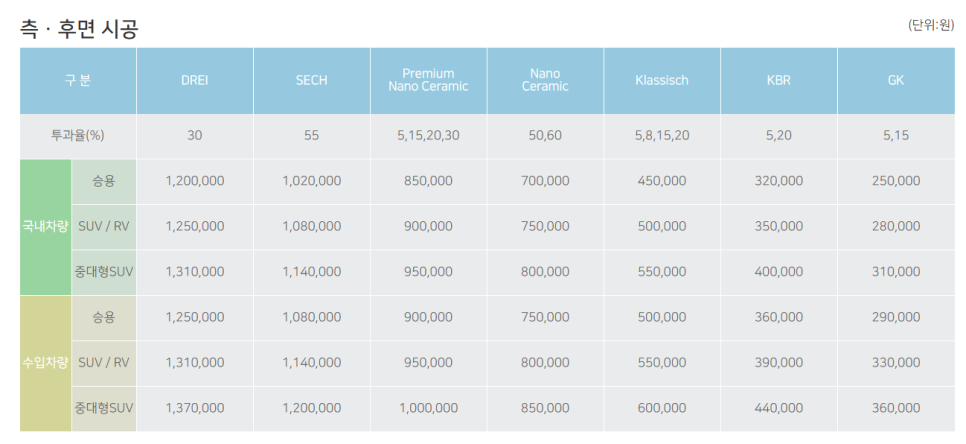
Task: Select the 중대형SUV label under 수입차량
Action: coord(104,408)
